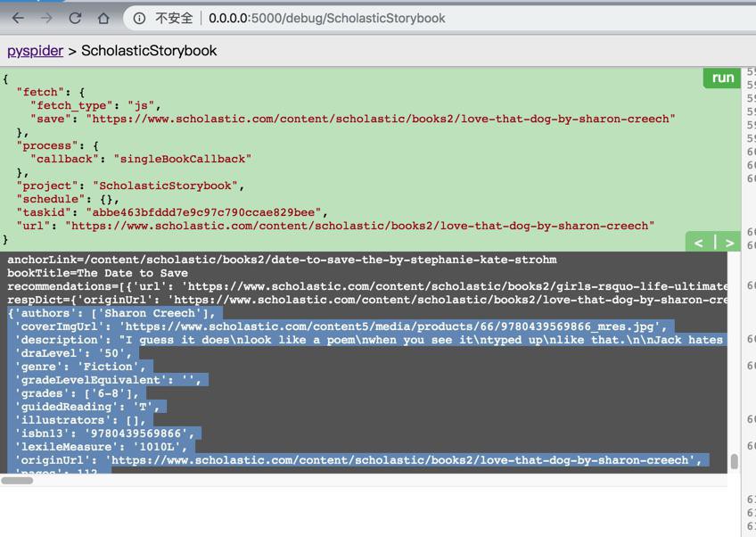Click the "fetch_type": "js" line
The height and width of the screenshot is (537, 756).
95,105
